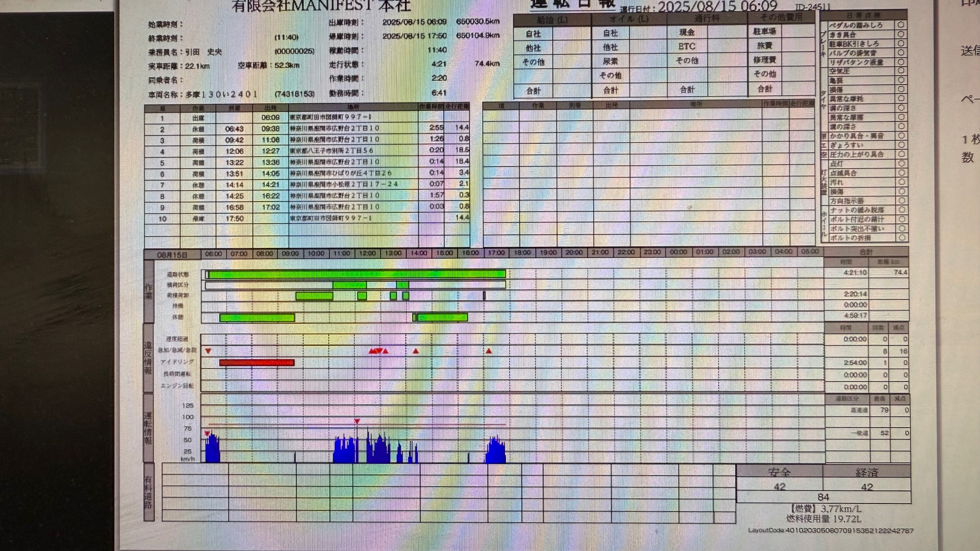Click the 12:00 hour header in timeline
The height and width of the screenshot is (551, 980).
click(x=367, y=253)
